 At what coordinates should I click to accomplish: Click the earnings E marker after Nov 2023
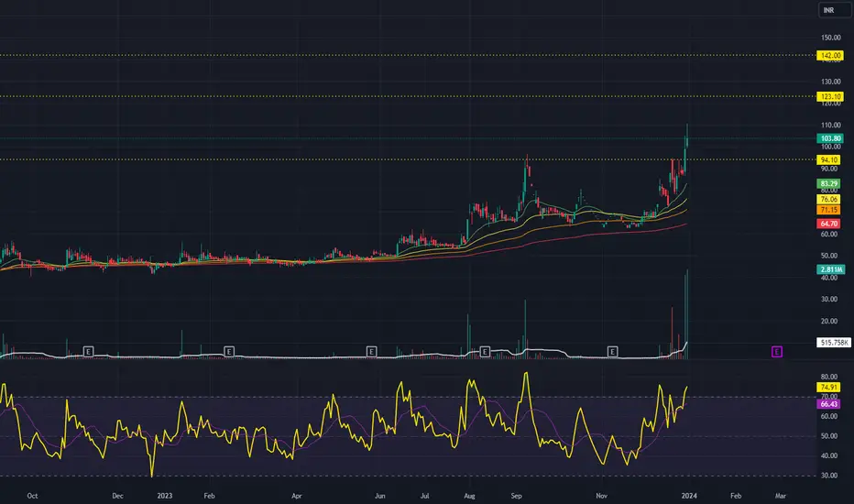pyautogui.click(x=612, y=352)
